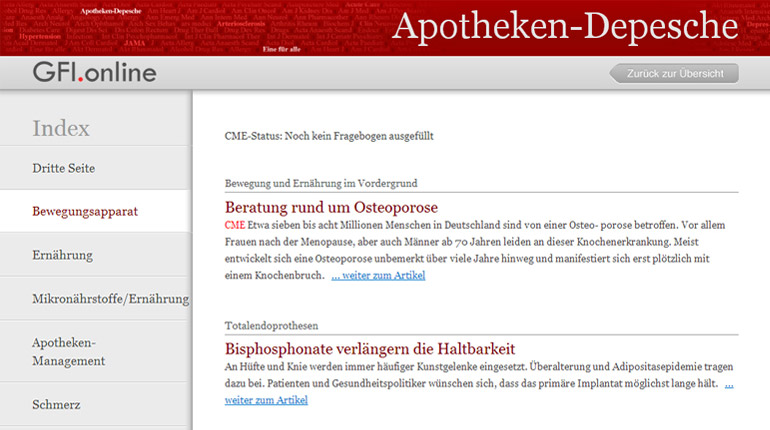This screenshot has height=430, width=770.
Task: Choose Schmerz in the sidebar index
Action: click(x=95, y=404)
